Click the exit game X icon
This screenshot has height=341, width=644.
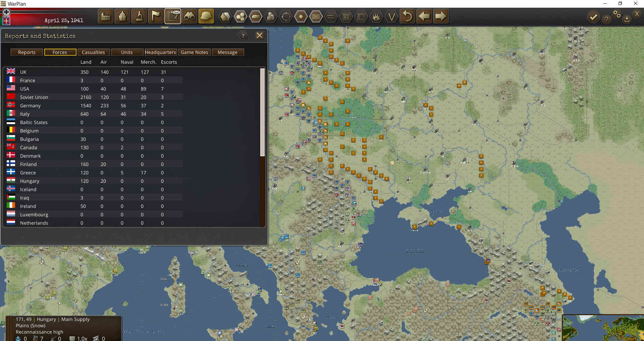(x=637, y=14)
